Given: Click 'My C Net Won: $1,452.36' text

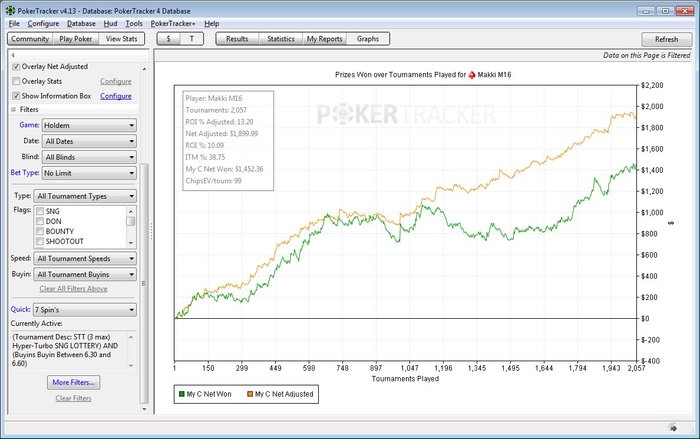Looking at the screenshot, I should click(224, 169).
